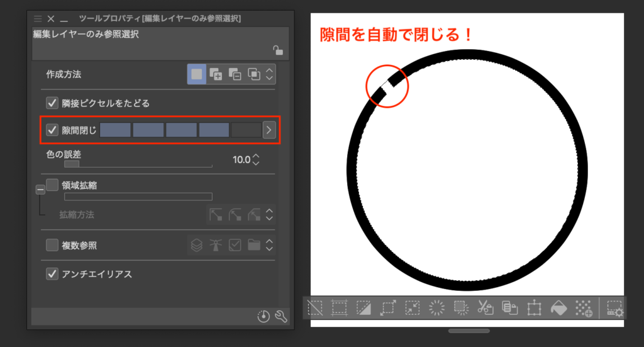Click the Cut and paste icon
Screen dimensions: 644x347
(485, 308)
